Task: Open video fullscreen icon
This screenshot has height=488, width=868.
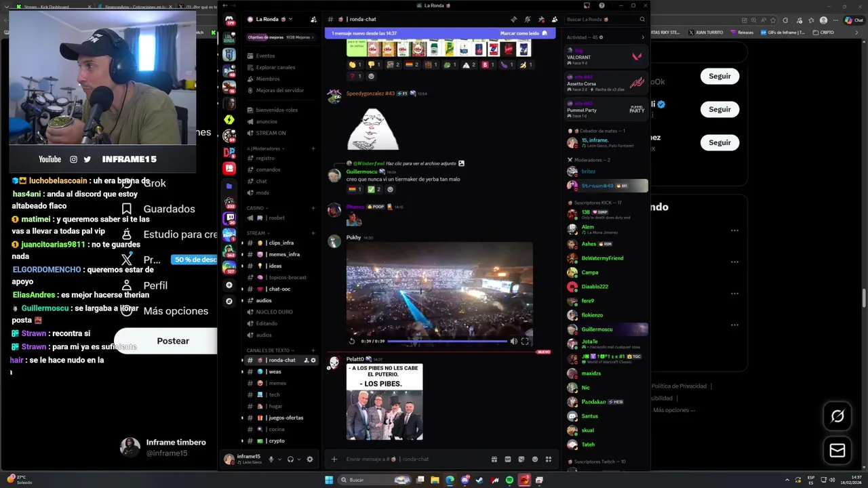Action: coord(525,341)
